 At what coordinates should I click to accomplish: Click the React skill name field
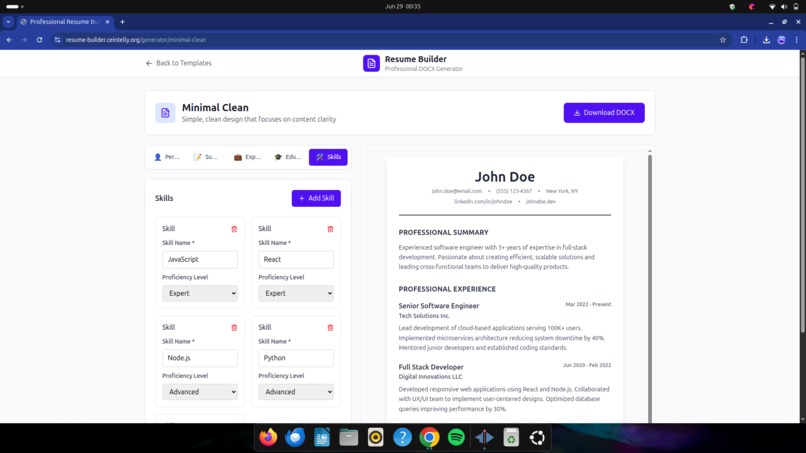(x=296, y=259)
